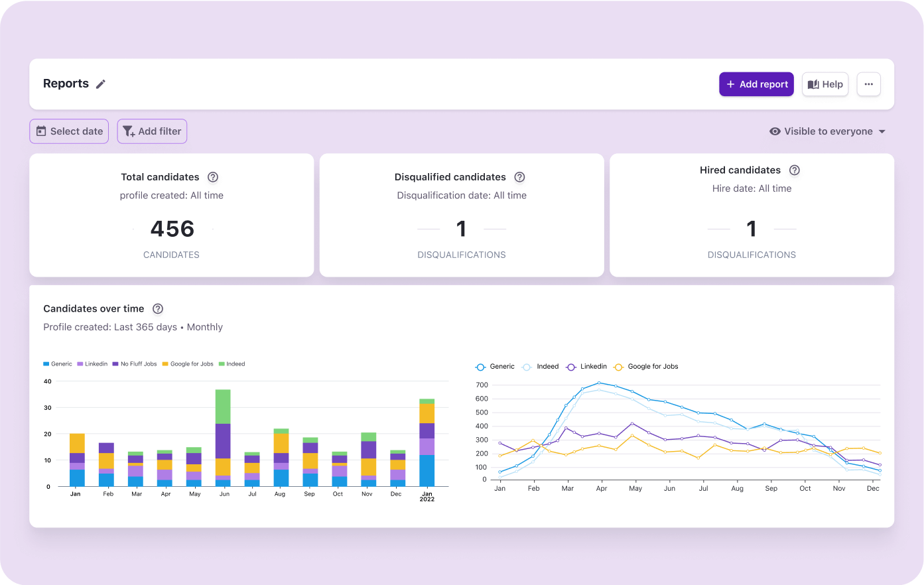Click the pencil edit icon beside Reports
The height and width of the screenshot is (585, 924).
[101, 84]
